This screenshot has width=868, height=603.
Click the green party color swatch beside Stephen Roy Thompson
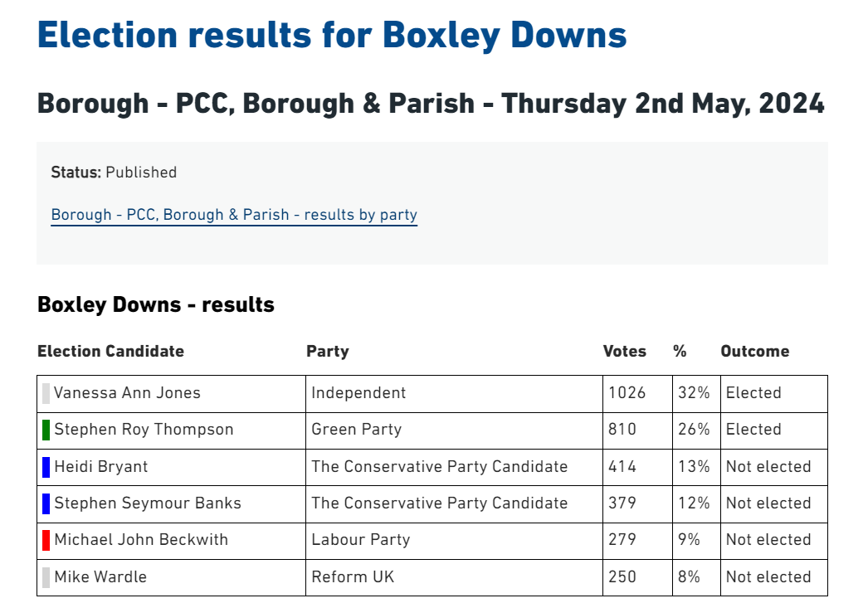[x=46, y=430]
